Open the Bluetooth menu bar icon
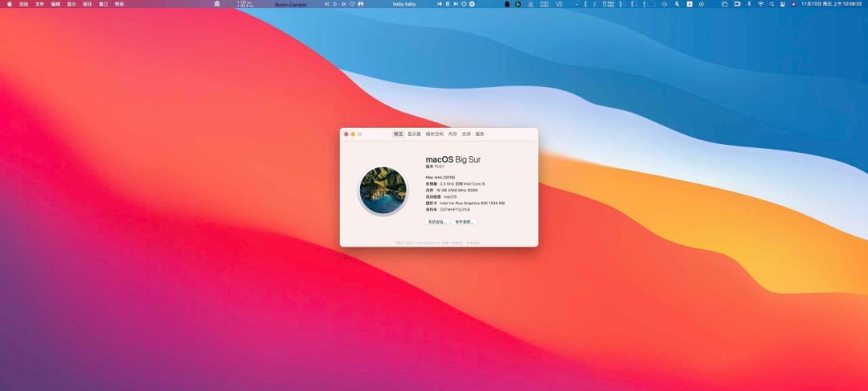 (x=749, y=4)
